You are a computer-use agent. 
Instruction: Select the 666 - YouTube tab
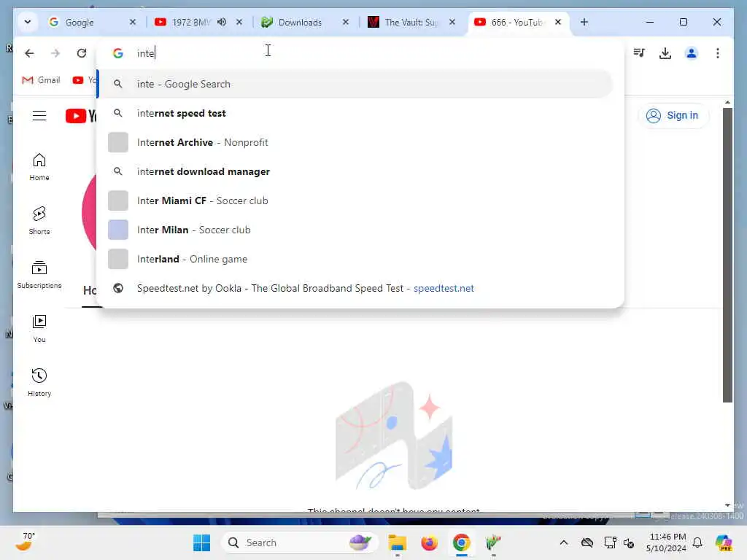517,22
